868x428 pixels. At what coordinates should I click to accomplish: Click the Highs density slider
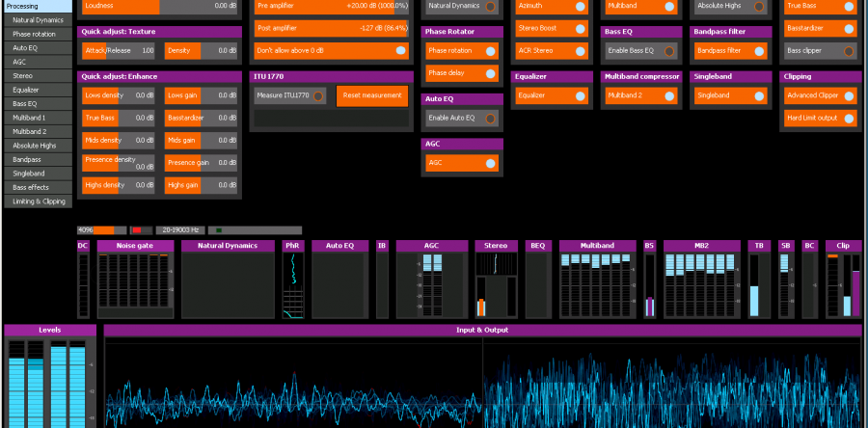pos(119,185)
